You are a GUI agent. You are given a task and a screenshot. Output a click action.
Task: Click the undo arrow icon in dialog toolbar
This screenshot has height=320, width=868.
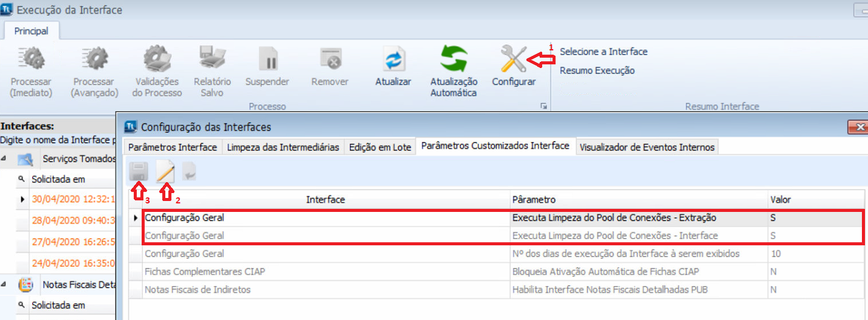pos(188,173)
